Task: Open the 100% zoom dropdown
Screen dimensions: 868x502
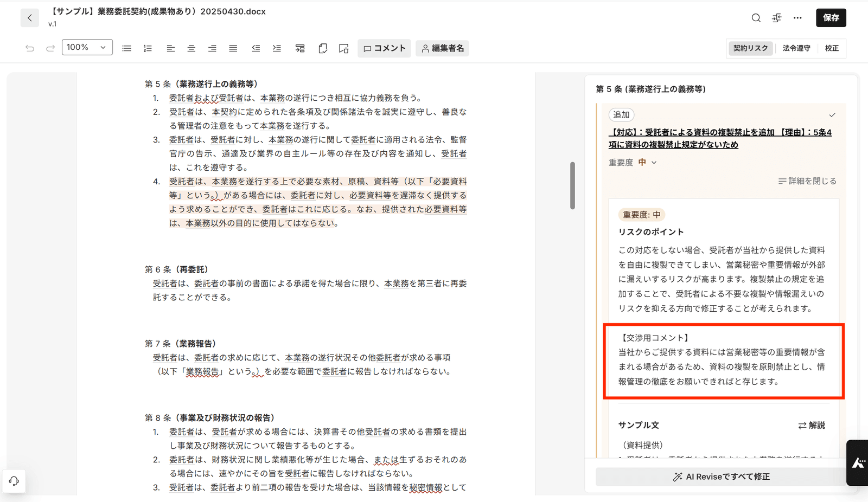Action: click(87, 48)
